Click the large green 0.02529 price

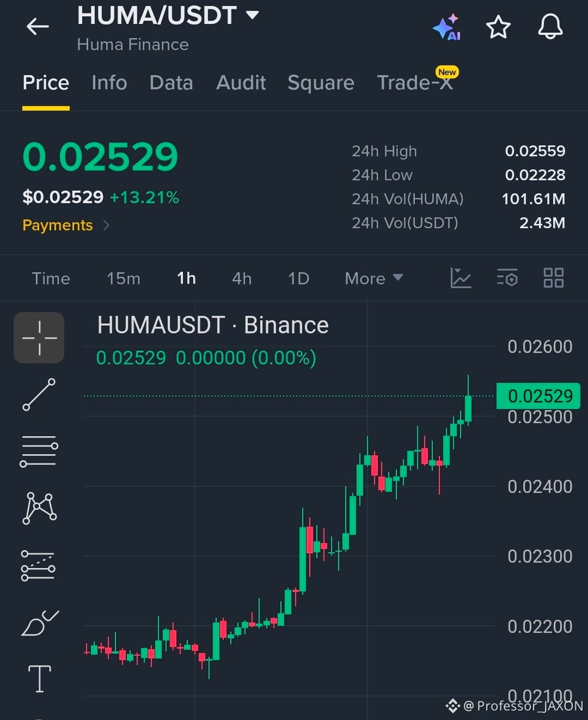(x=100, y=157)
